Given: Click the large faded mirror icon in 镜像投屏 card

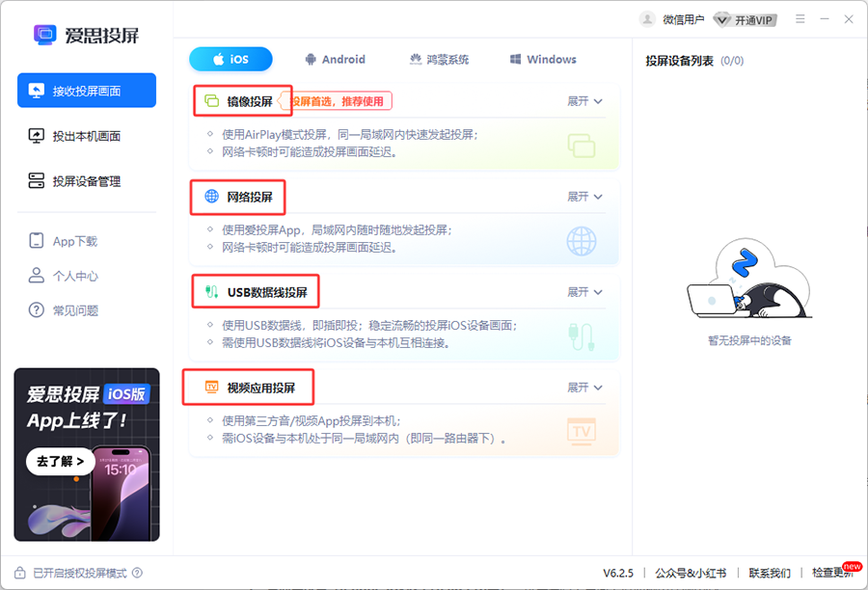Looking at the screenshot, I should coord(582,146).
